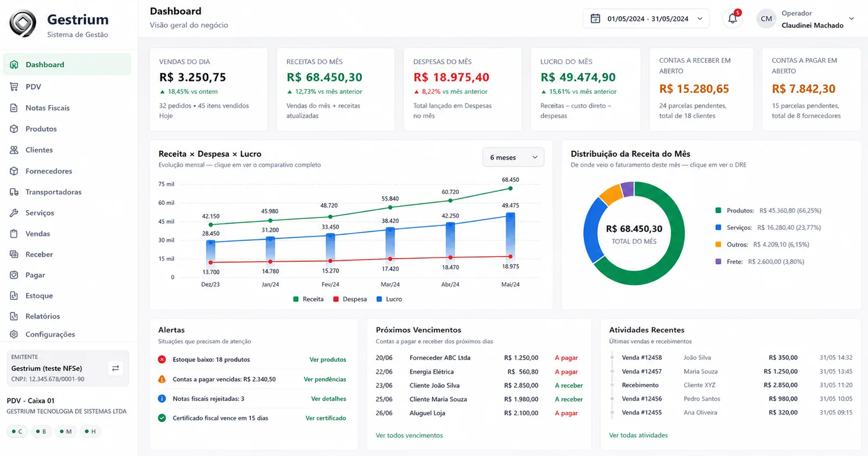This screenshot has height=456, width=868.
Task: Click the Gestrium logo icon
Action: point(23,24)
